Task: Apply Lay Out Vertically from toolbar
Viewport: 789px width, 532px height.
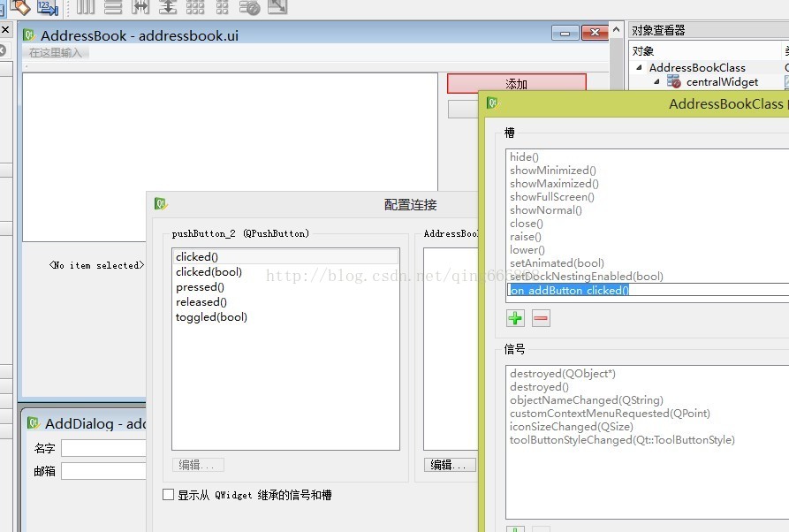Action: click(113, 6)
